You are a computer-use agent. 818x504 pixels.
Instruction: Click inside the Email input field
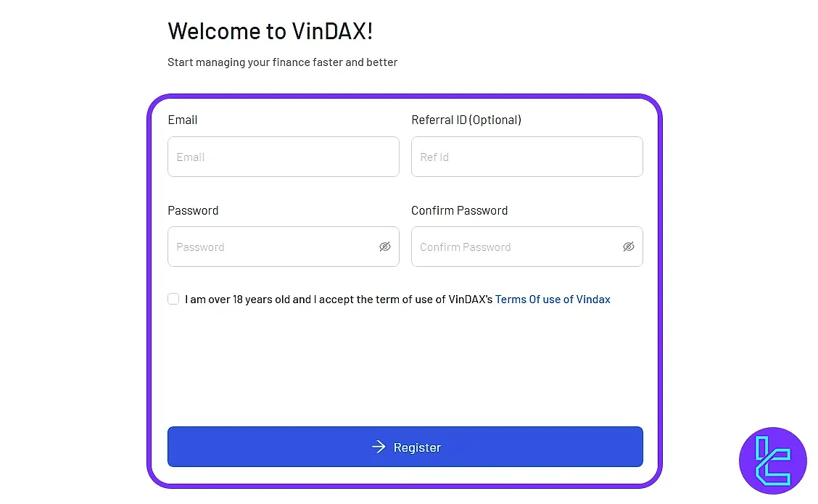pyautogui.click(x=283, y=157)
